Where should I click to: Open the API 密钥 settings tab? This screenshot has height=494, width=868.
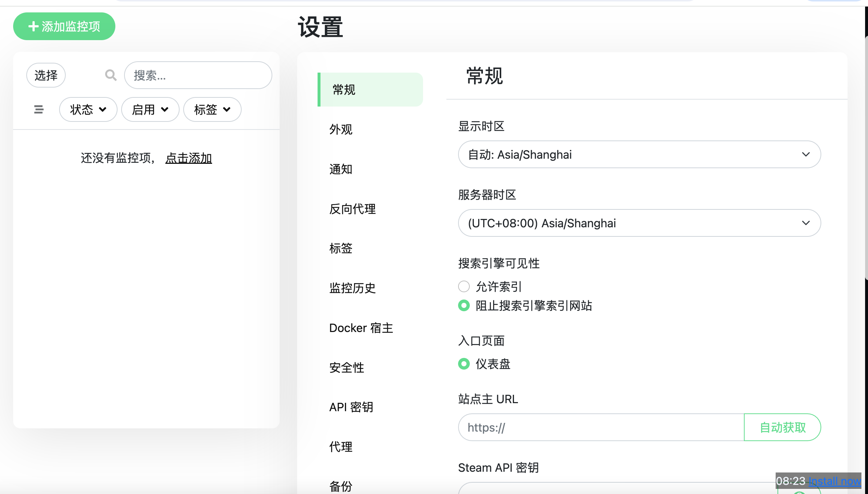click(x=351, y=407)
